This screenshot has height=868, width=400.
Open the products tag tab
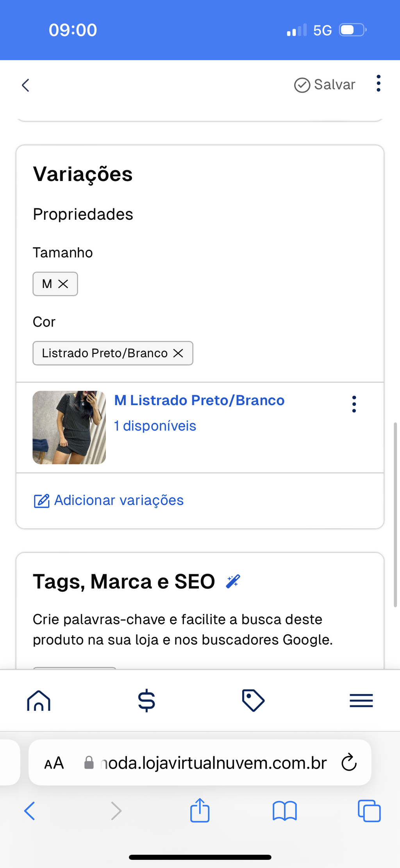click(253, 700)
